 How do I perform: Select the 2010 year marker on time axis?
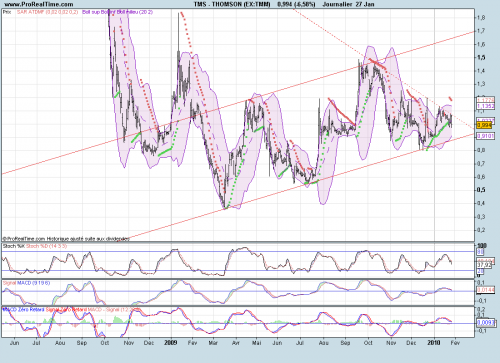click(434, 343)
